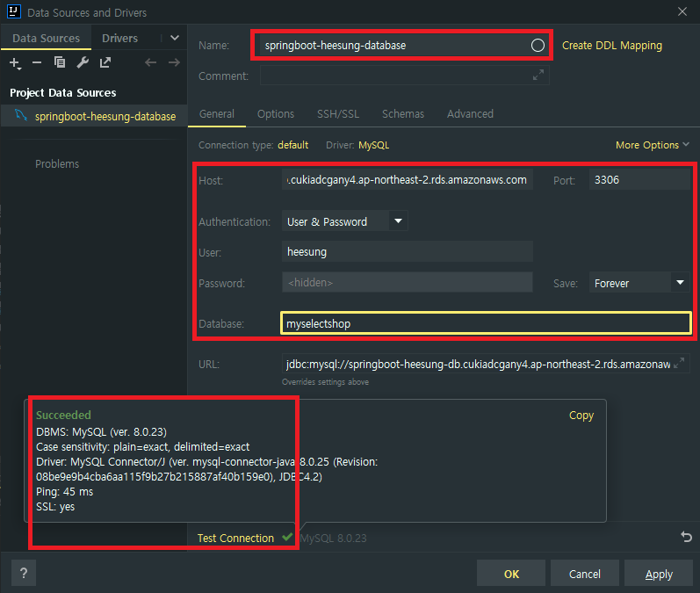Expand the hidden tabs chevron dropdown
This screenshot has width=700, height=593.
(x=175, y=38)
